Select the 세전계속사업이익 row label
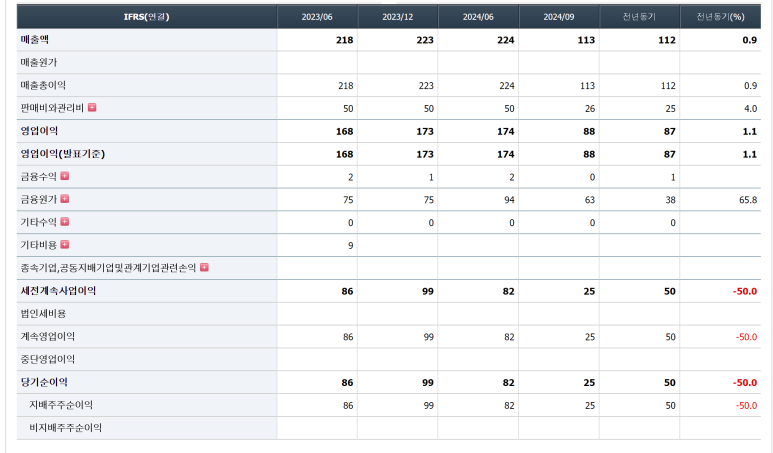 58,290
